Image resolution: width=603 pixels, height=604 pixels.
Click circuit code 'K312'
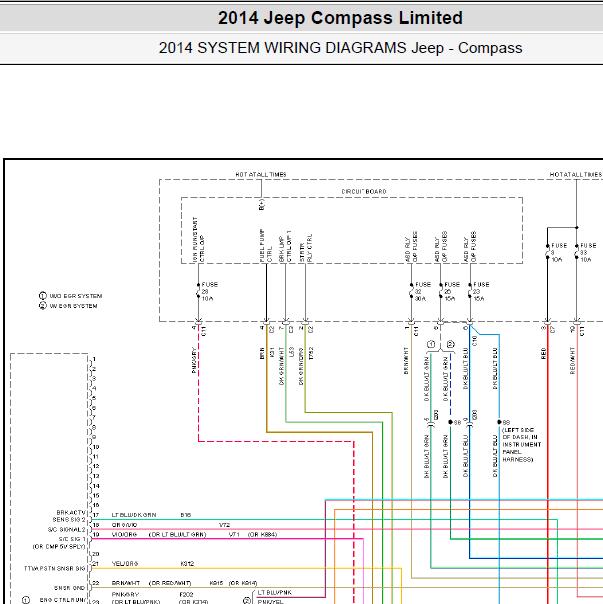point(187,564)
